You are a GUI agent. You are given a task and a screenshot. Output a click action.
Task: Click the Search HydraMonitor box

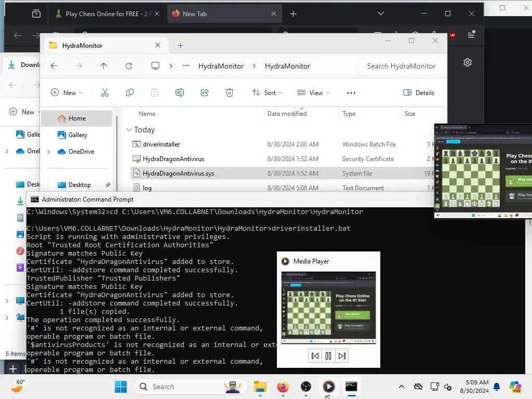[x=401, y=66]
